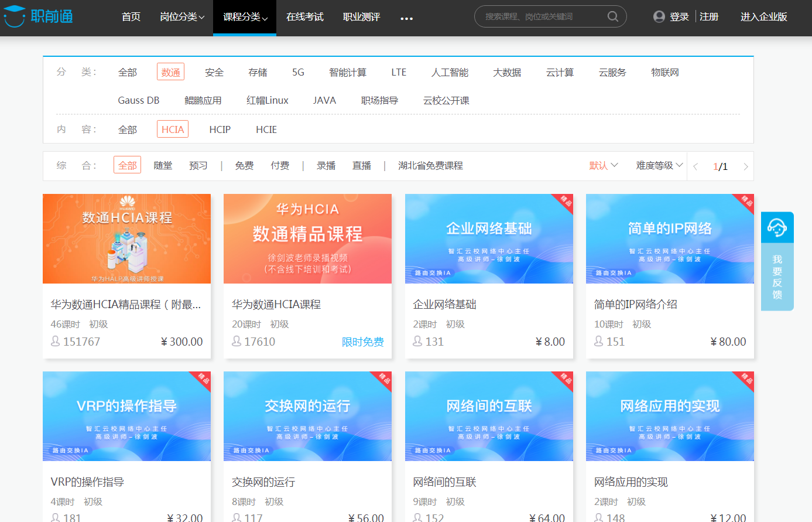Filter by 湖北省免费课程
This screenshot has height=522, width=812.
(x=430, y=166)
